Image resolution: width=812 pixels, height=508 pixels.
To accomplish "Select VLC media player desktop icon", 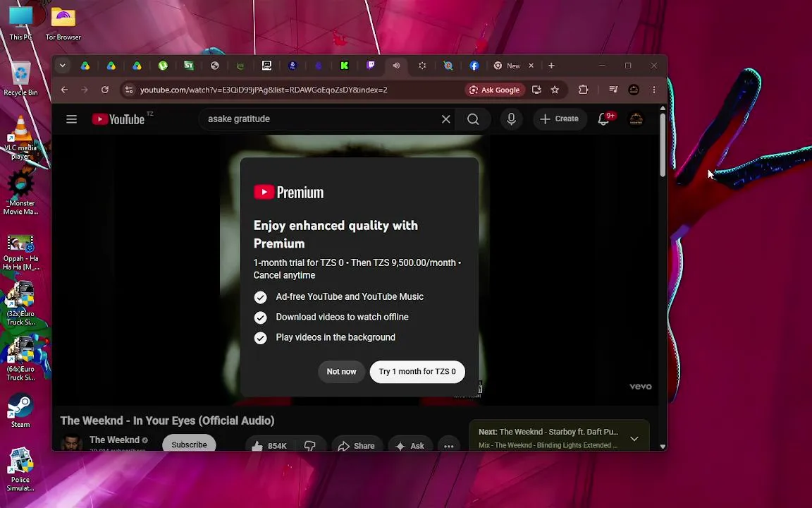I will [20, 138].
